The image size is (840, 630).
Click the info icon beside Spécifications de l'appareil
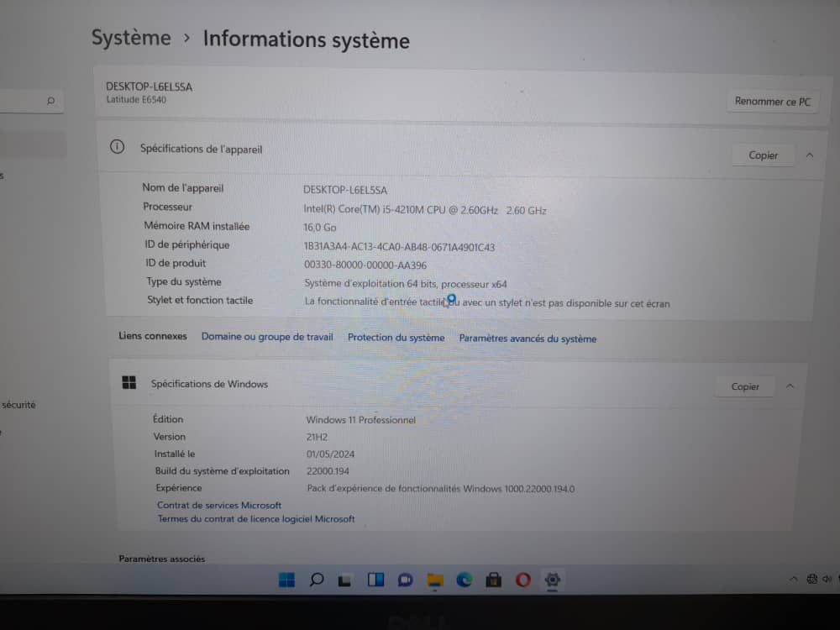coord(117,149)
